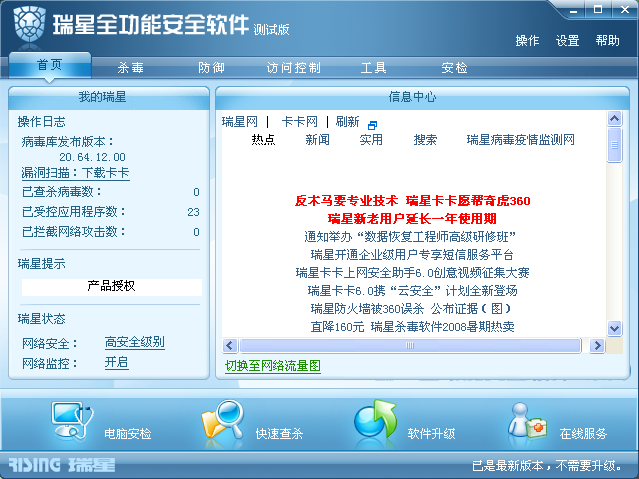Click the small popup window icon beside 刷新

click(x=372, y=125)
